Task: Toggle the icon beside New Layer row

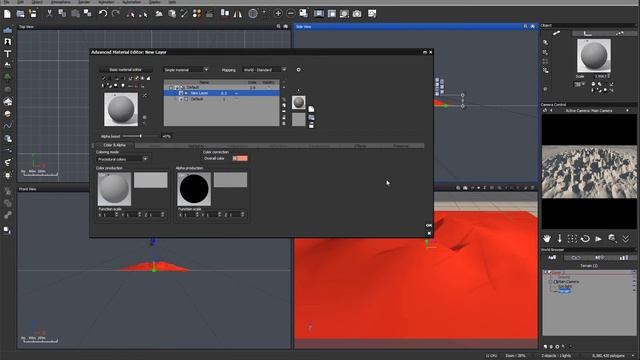Action: click(181, 93)
